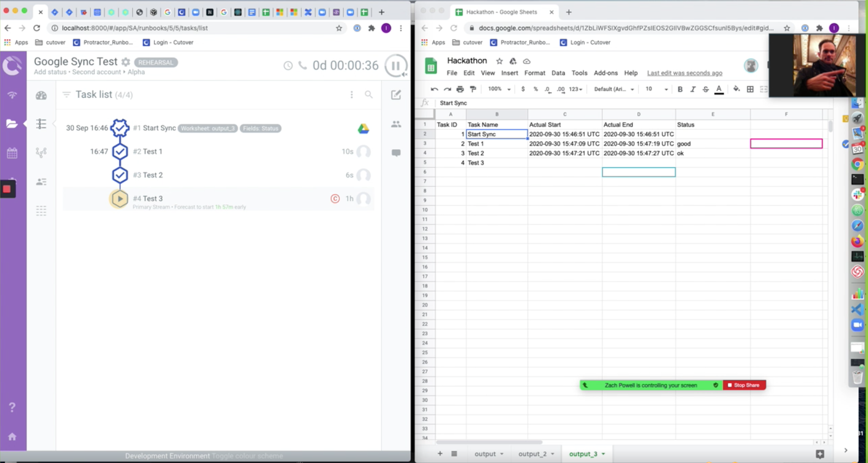Switch to the output_2 sheet tab

[532, 454]
